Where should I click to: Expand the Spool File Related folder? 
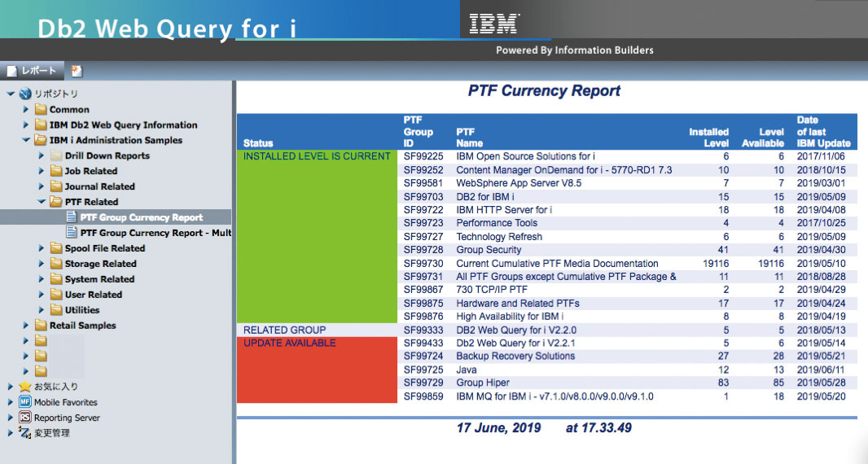click(42, 248)
